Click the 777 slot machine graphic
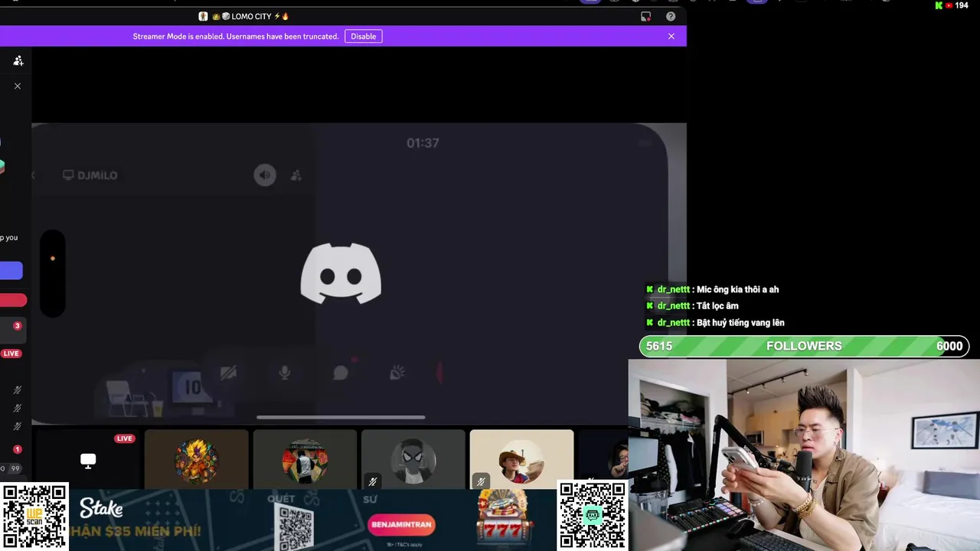The image size is (980, 551). coord(503,518)
